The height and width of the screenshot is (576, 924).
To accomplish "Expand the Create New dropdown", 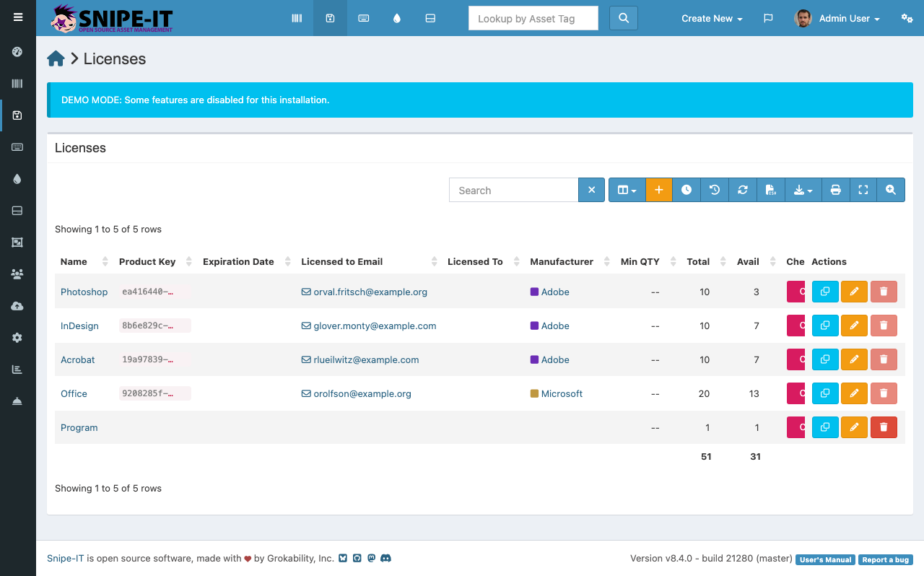I will [x=712, y=19].
